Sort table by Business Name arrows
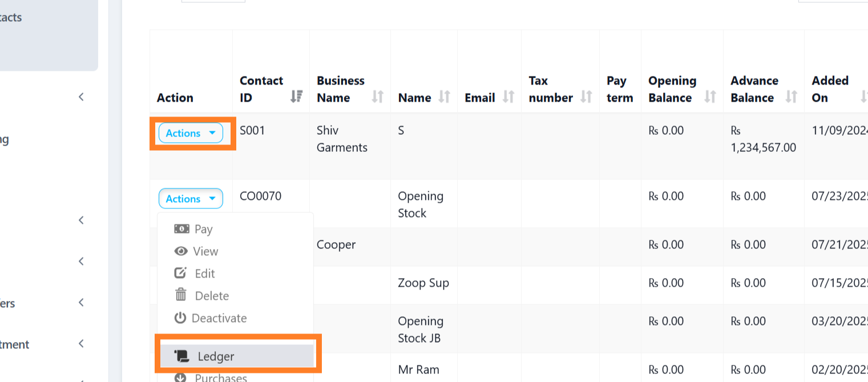This screenshot has height=382, width=868. pos(377,96)
